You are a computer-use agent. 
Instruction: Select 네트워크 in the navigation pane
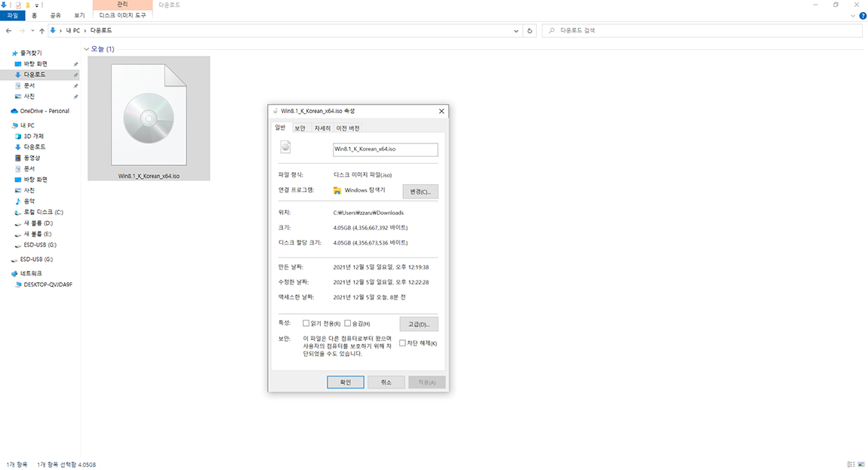coord(30,273)
